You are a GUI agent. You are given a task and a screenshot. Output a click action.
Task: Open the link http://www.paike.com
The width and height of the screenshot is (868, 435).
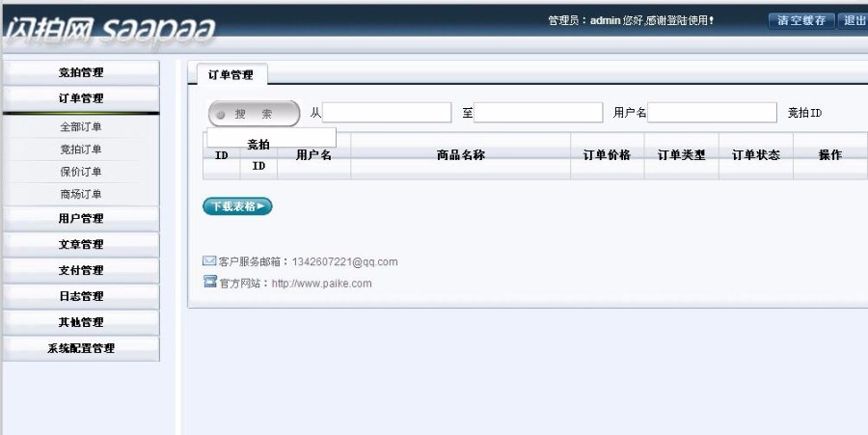coord(321,284)
